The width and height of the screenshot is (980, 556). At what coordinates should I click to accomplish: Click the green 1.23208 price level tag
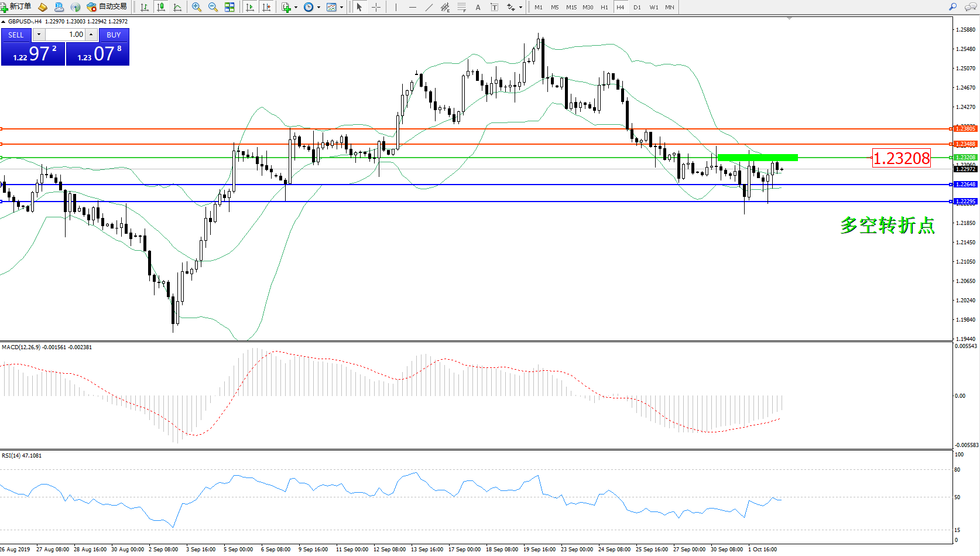(965, 157)
